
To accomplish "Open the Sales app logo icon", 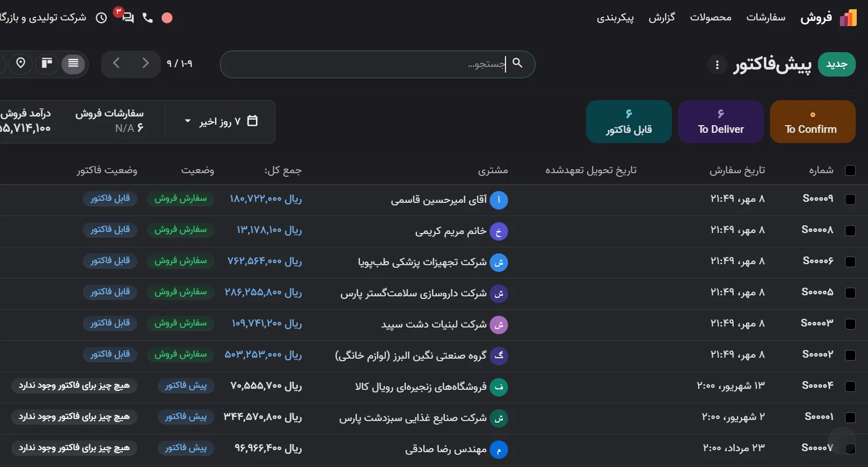I will (848, 18).
